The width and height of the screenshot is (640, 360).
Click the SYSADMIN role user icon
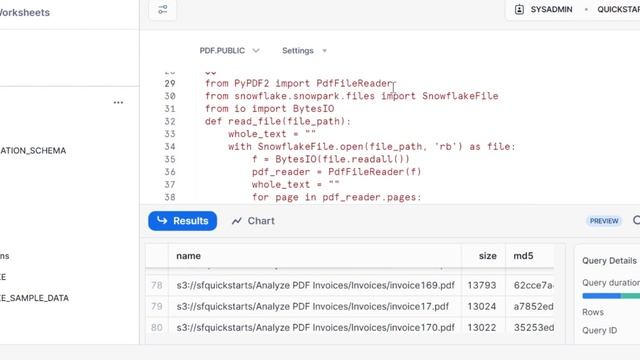click(519, 9)
